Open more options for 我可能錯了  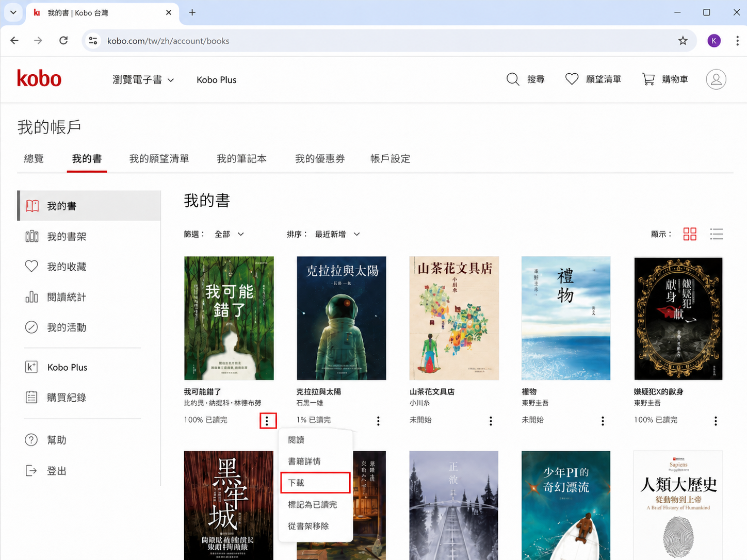[267, 421]
